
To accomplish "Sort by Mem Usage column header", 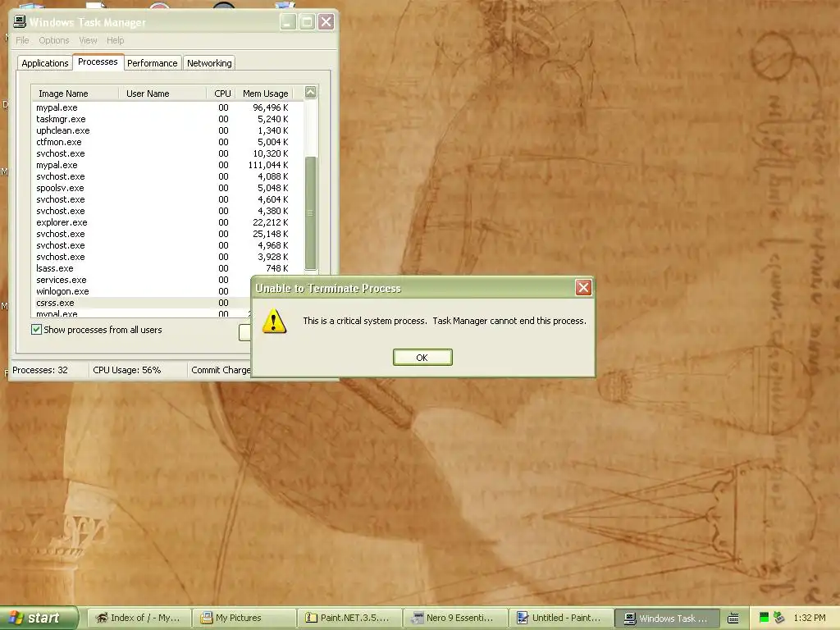I will (x=265, y=94).
